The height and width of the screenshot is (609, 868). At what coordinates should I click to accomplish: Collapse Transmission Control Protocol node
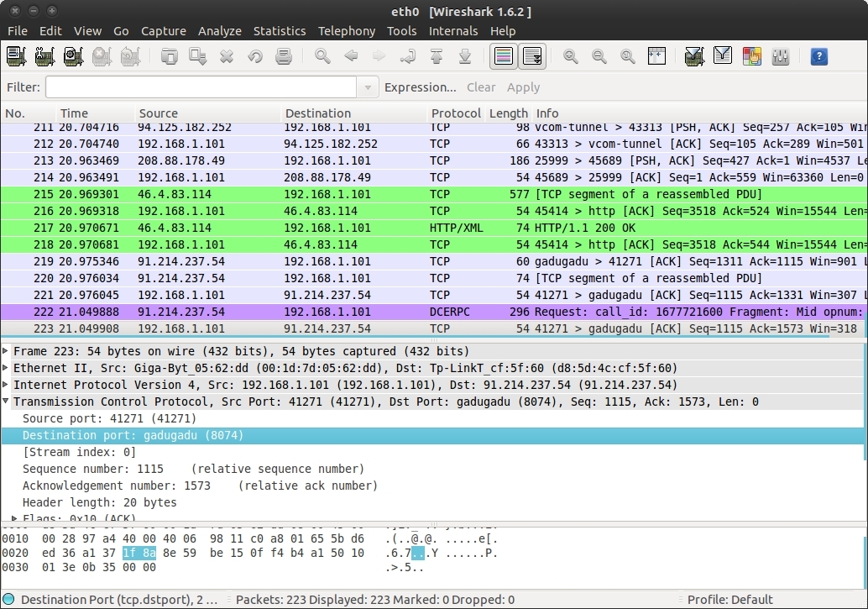[6, 401]
